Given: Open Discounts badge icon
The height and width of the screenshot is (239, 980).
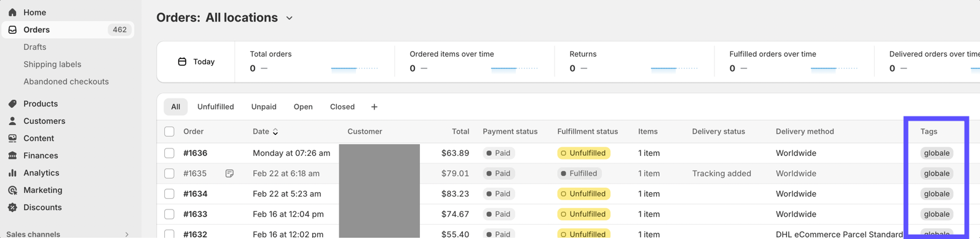Looking at the screenshot, I should 12,207.
